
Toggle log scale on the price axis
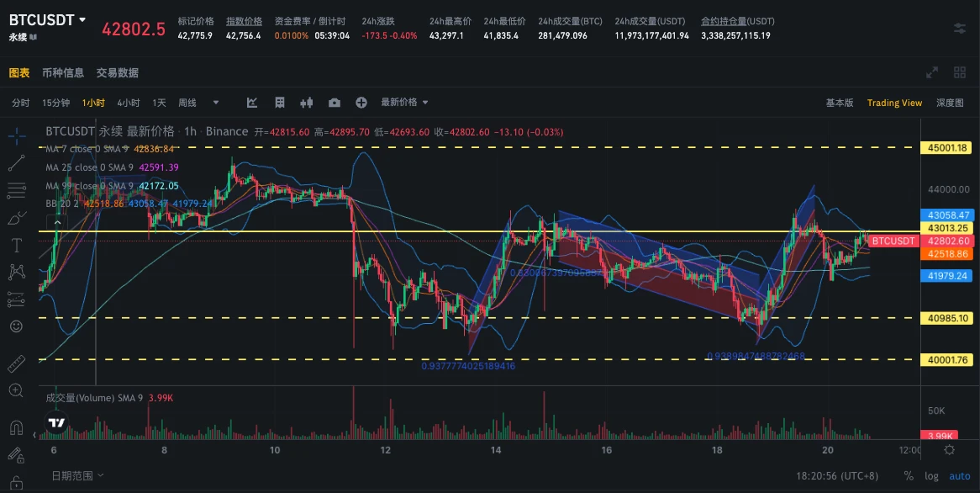point(931,475)
